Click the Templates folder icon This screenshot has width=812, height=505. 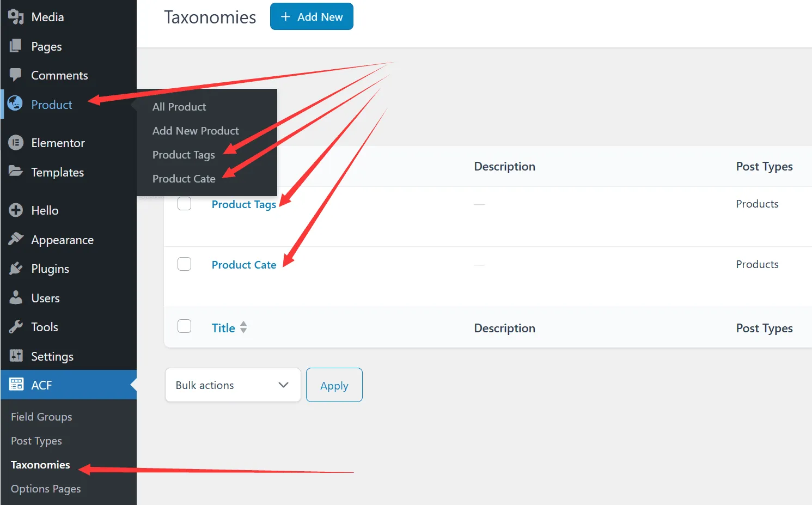16,172
